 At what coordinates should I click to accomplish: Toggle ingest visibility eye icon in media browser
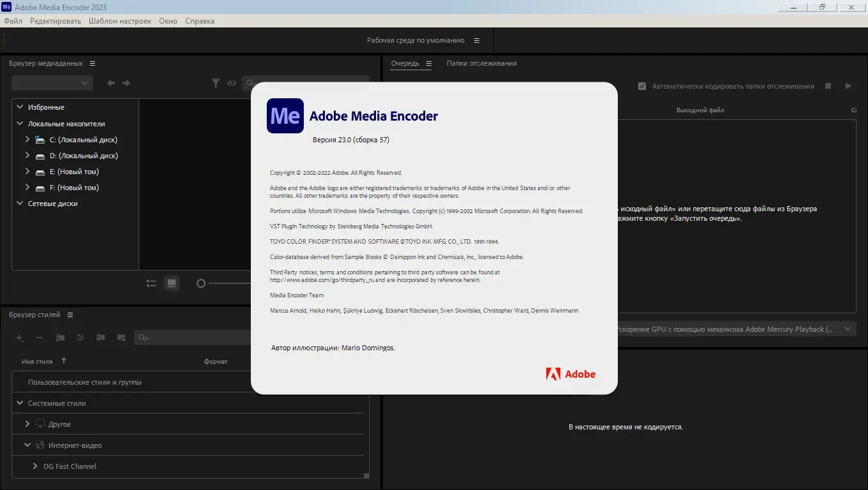pos(232,83)
